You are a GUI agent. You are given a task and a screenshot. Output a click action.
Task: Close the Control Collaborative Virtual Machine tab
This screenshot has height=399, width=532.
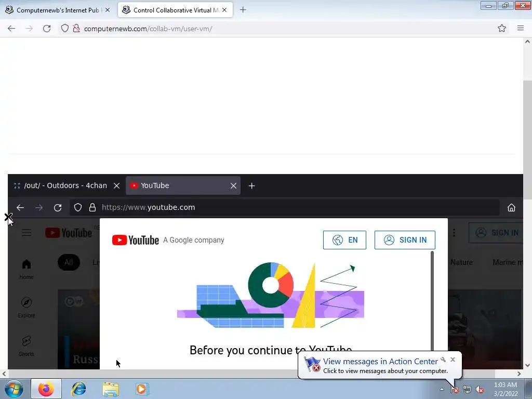pos(224,10)
